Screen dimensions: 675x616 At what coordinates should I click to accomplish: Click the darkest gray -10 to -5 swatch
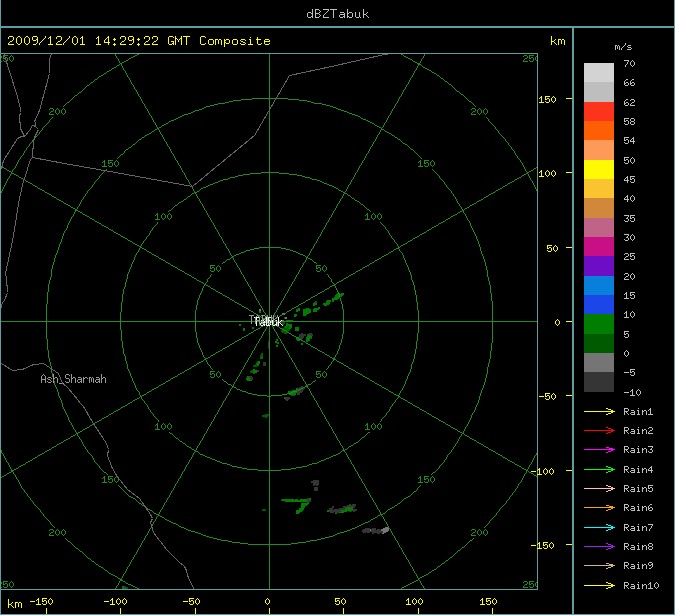pos(599,382)
